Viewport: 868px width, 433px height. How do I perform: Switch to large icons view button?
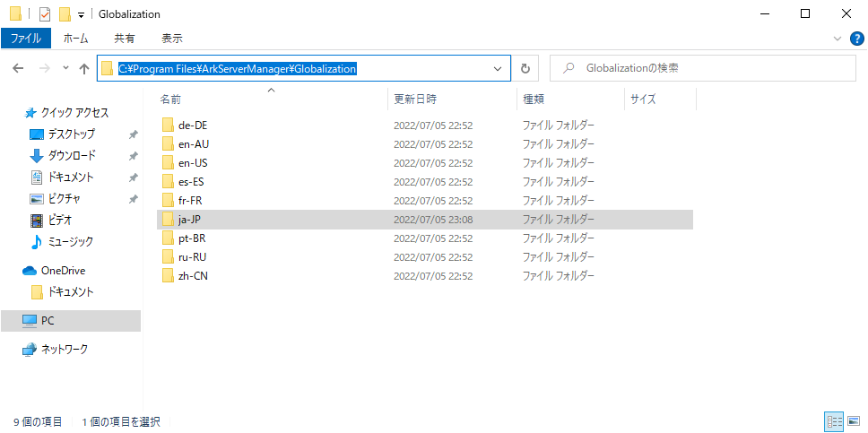[853, 422]
